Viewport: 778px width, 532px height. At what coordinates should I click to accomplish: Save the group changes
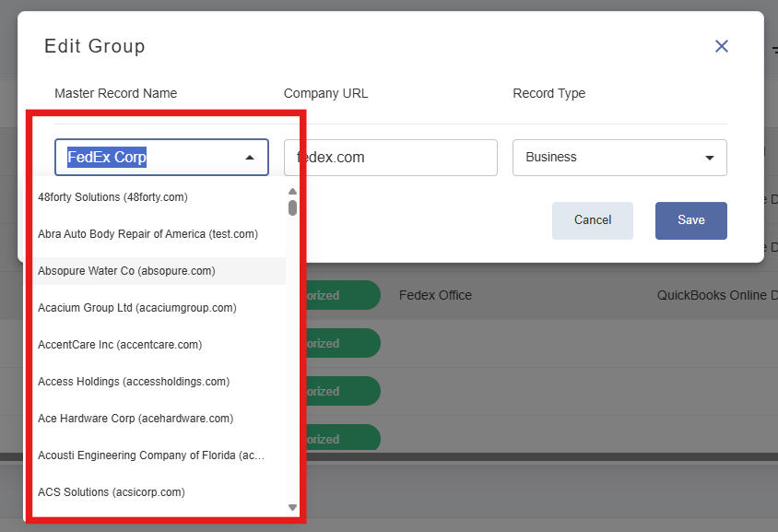coord(691,220)
